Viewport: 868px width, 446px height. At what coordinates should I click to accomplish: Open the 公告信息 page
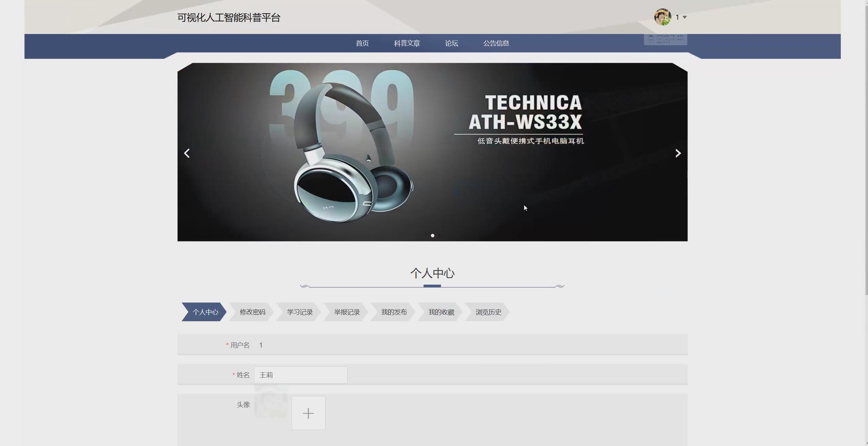[496, 43]
